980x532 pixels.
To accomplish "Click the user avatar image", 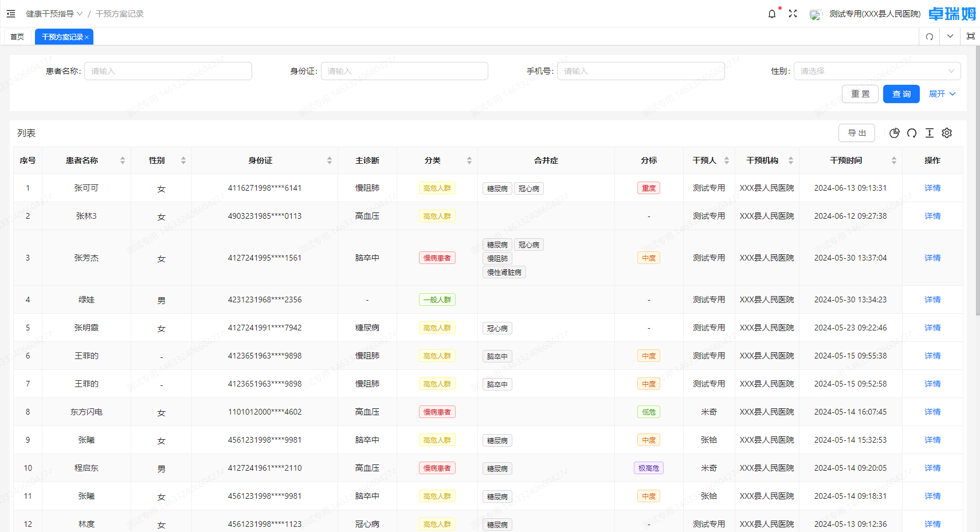I will [816, 14].
